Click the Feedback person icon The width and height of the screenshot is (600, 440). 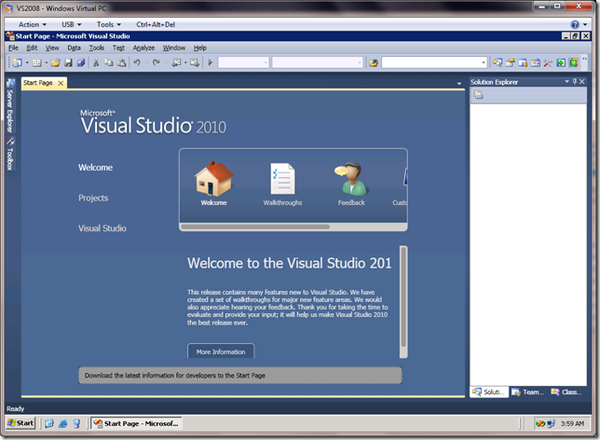[x=351, y=179]
